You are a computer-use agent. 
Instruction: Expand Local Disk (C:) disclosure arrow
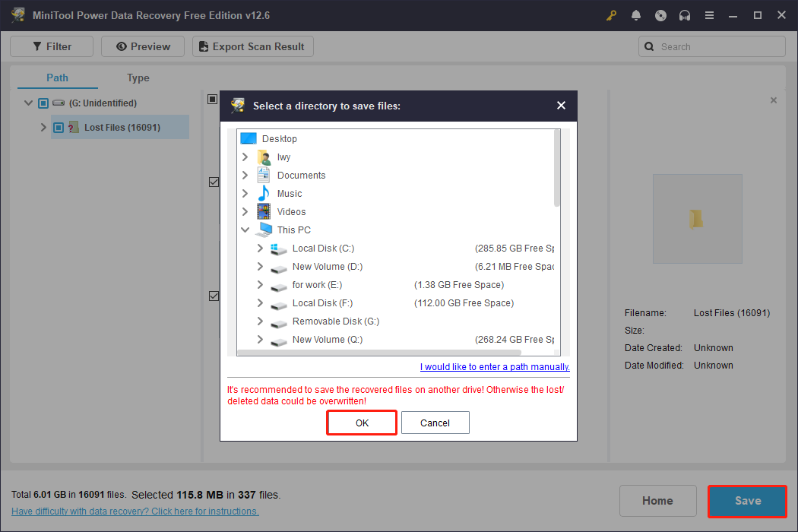click(x=259, y=248)
